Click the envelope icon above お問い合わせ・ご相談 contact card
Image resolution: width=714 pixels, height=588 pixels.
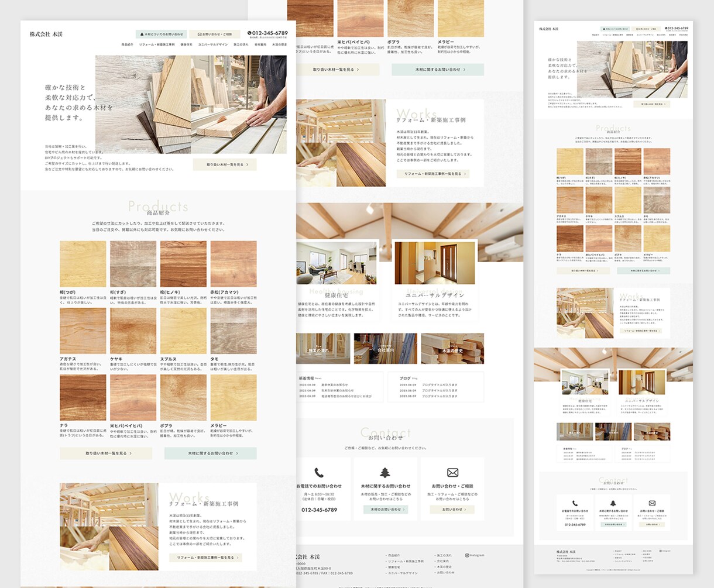coord(452,472)
